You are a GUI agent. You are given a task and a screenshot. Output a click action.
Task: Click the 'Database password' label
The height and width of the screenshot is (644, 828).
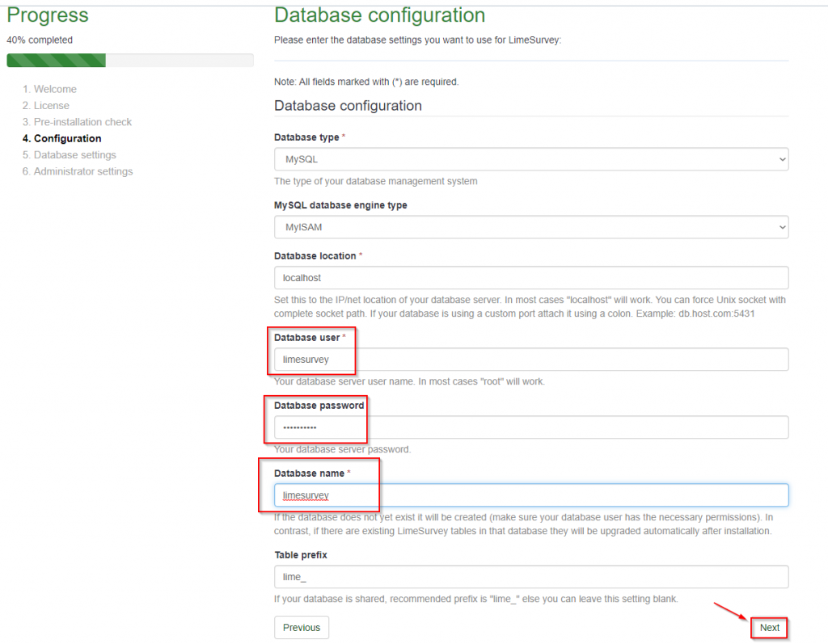(x=319, y=406)
